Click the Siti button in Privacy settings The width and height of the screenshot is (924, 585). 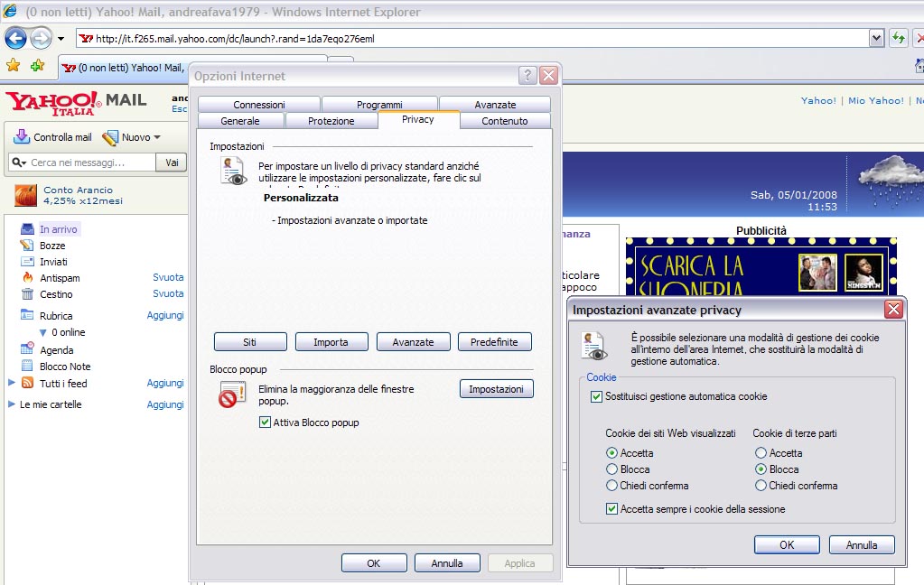[250, 341]
